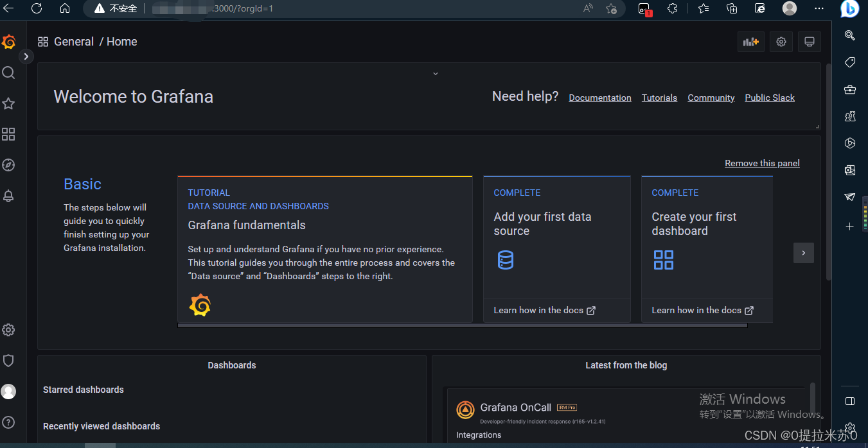The width and height of the screenshot is (868, 448).
Task: Click dashboard grid icon on dashboard card
Action: click(663, 260)
